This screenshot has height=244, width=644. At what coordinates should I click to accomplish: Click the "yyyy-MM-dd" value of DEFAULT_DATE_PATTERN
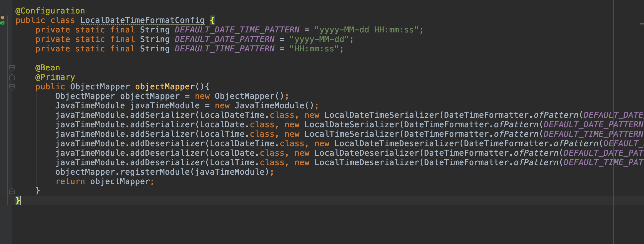pyautogui.click(x=319, y=39)
